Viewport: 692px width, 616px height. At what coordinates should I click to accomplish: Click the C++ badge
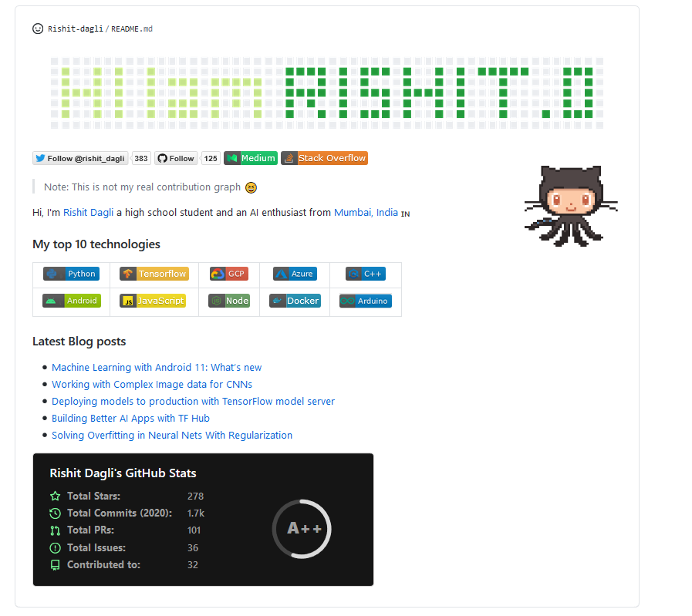click(365, 274)
